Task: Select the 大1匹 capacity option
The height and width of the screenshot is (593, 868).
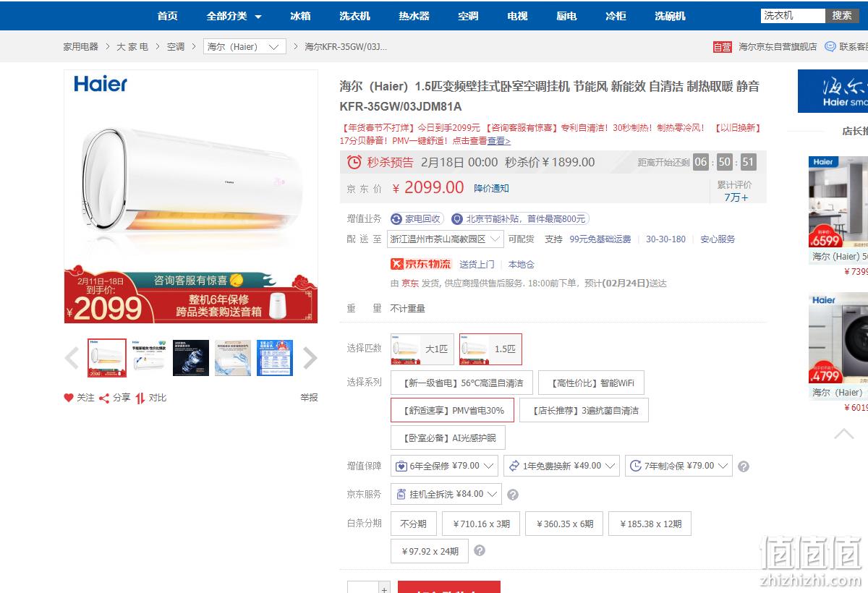Action: [x=422, y=349]
